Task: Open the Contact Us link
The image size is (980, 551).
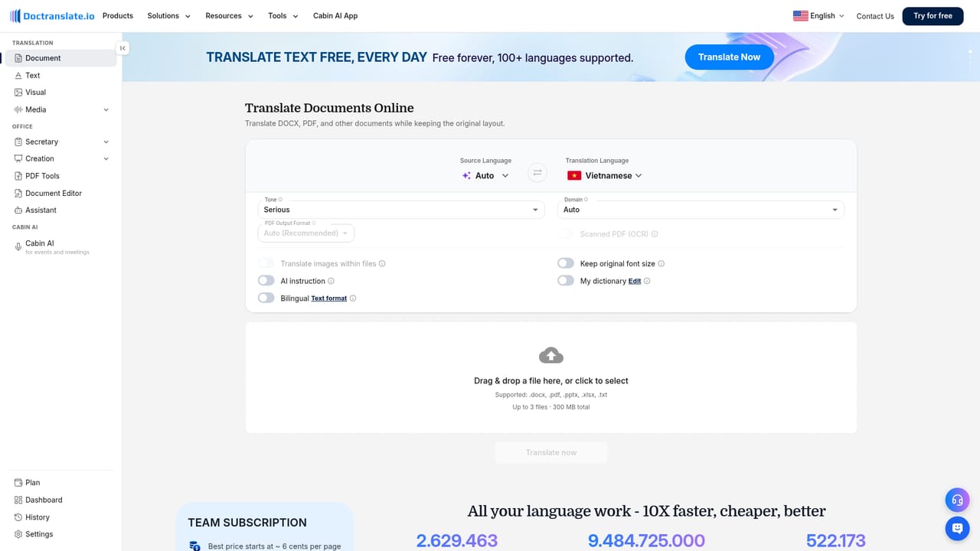Action: click(875, 16)
